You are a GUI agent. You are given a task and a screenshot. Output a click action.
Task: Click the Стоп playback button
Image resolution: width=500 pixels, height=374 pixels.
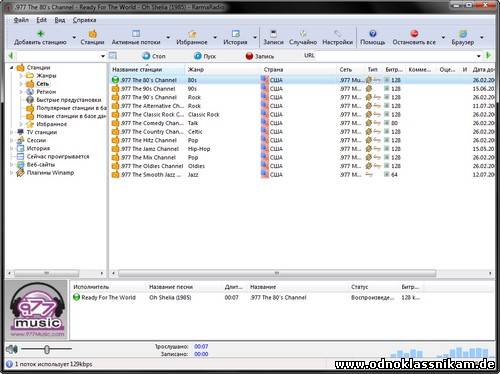coord(154,56)
